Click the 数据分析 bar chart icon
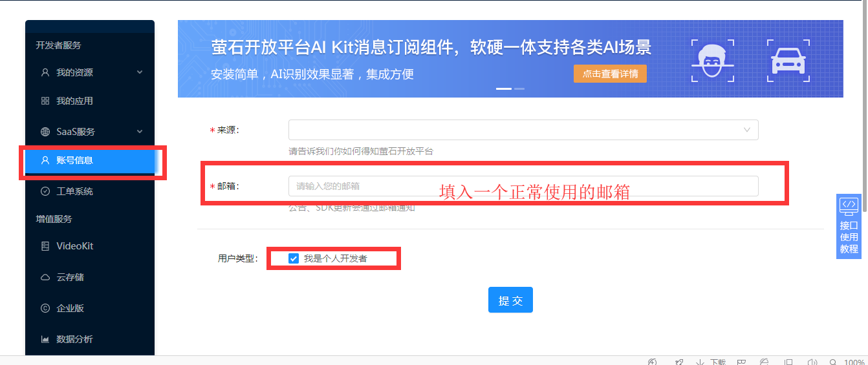868x365 pixels. [45, 339]
